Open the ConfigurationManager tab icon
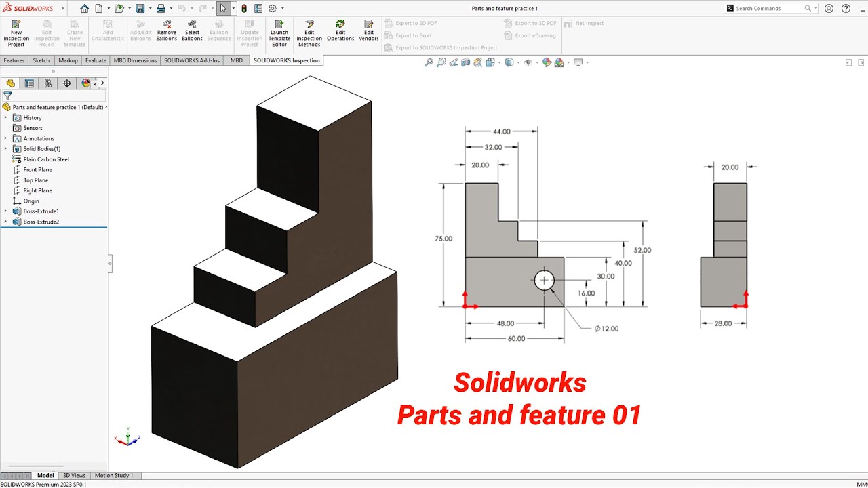The width and height of the screenshot is (868, 488). tap(47, 83)
